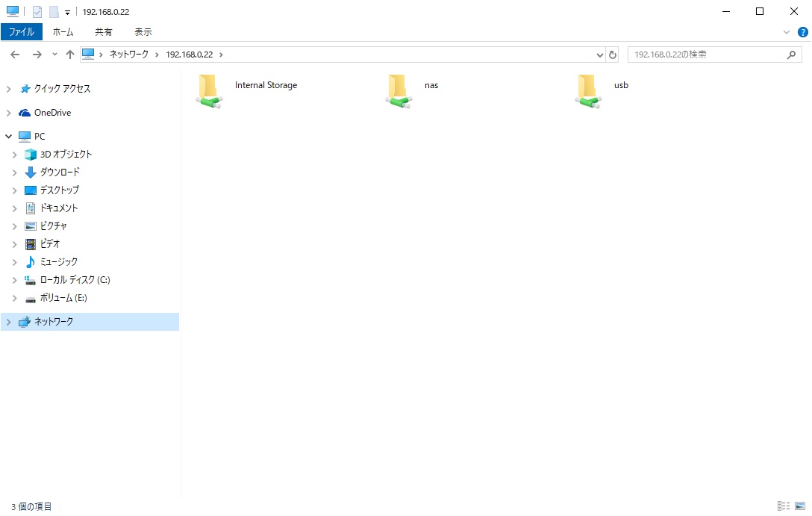
Task: Click the Refresh icon in address bar
Action: click(612, 54)
